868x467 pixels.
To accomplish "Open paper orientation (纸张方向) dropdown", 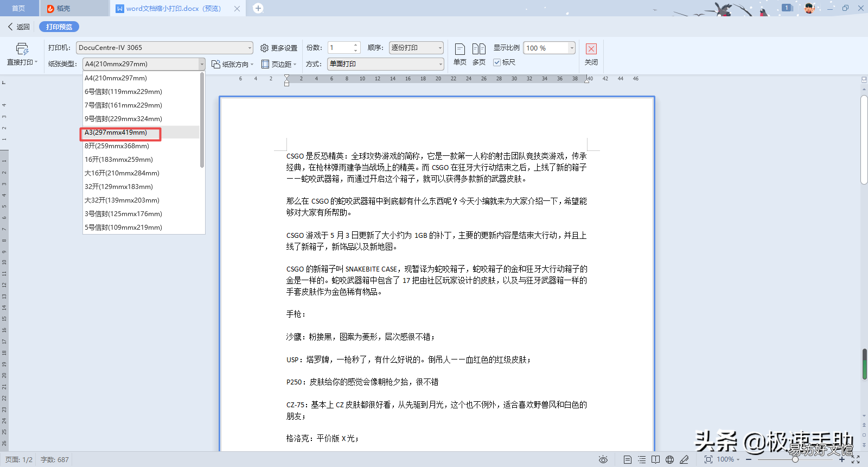I will [x=232, y=64].
